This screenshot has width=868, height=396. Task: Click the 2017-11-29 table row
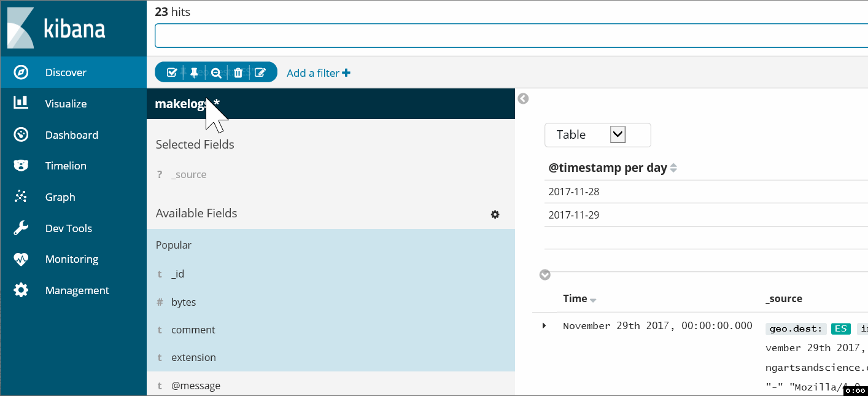click(706, 215)
